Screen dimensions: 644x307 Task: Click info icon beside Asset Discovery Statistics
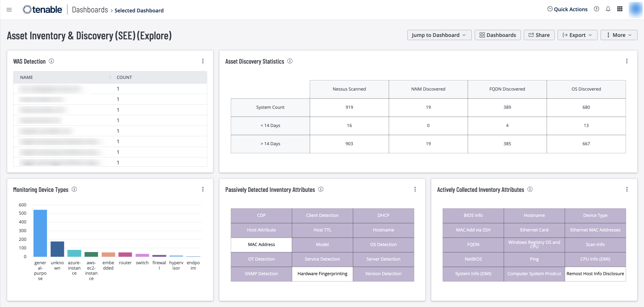point(290,61)
